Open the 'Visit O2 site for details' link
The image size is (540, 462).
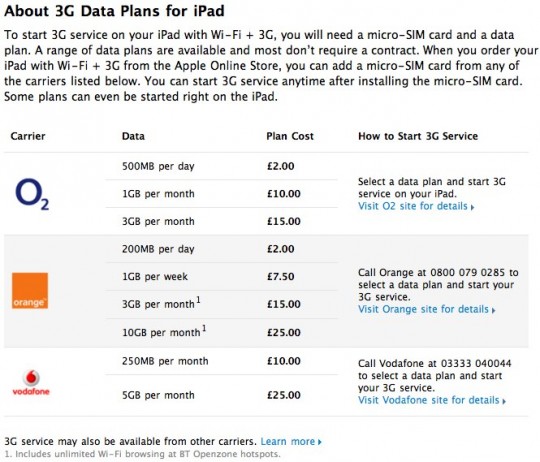coord(413,206)
